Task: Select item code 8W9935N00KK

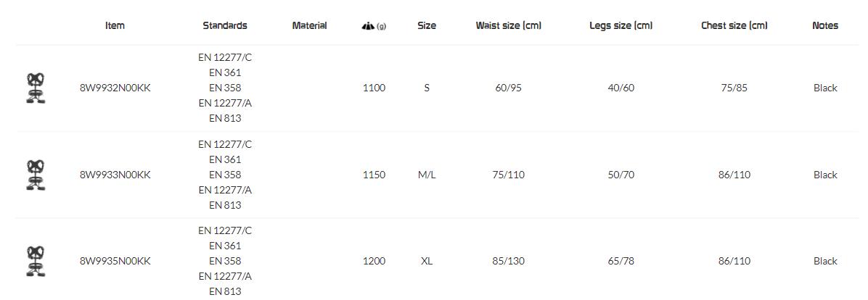Action: [115, 261]
